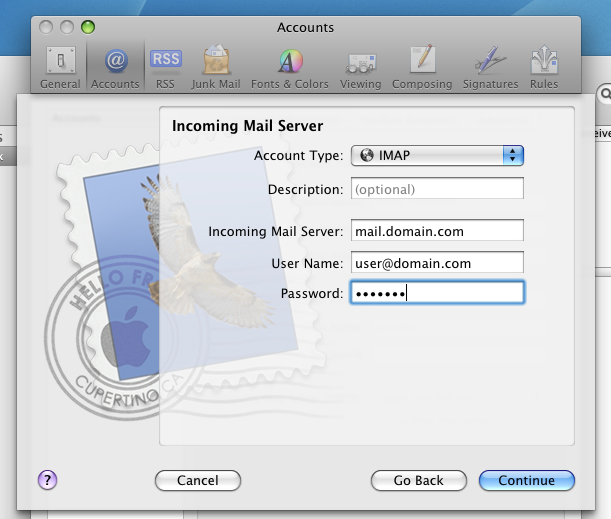Select the Accounts toolbar icon
611x519 pixels.
point(115,67)
